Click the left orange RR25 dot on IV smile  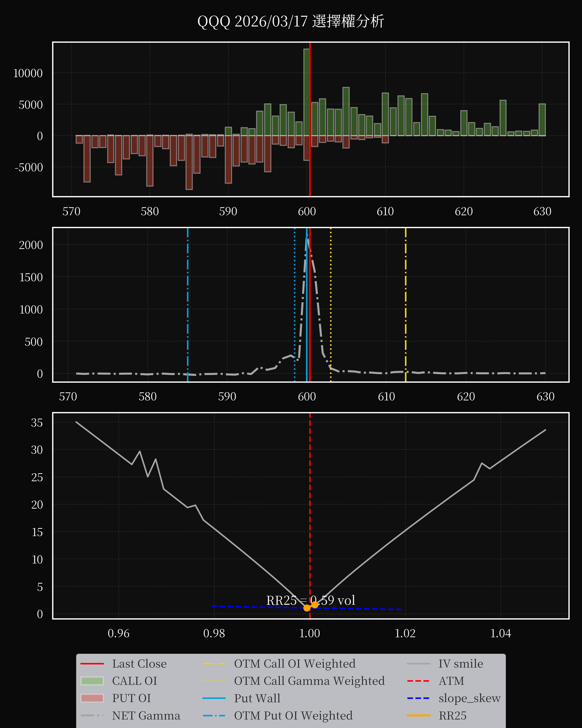[x=307, y=608]
